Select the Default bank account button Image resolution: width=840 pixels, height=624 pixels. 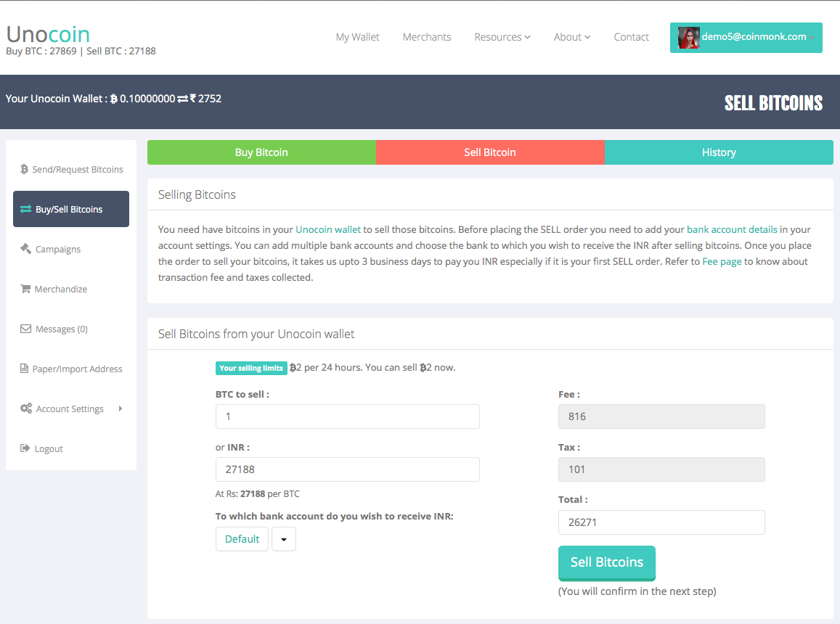pos(242,539)
